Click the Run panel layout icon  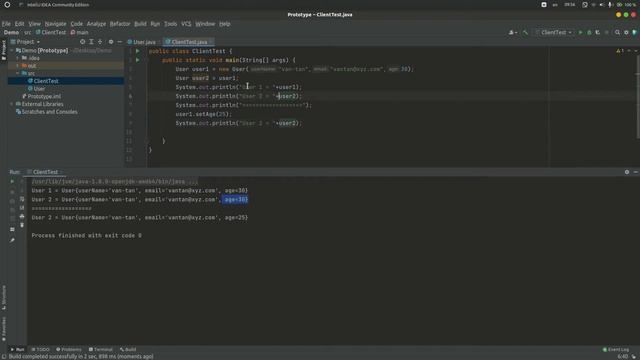[12, 229]
